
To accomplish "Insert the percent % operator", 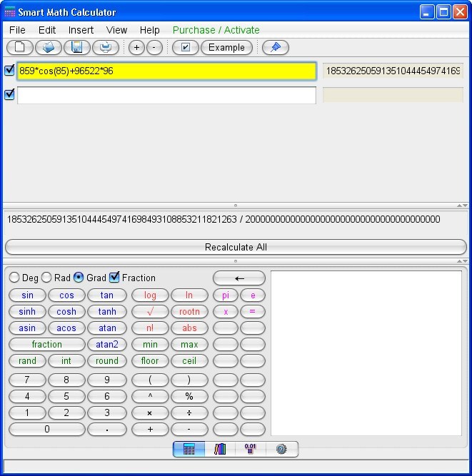I will coord(189,397).
